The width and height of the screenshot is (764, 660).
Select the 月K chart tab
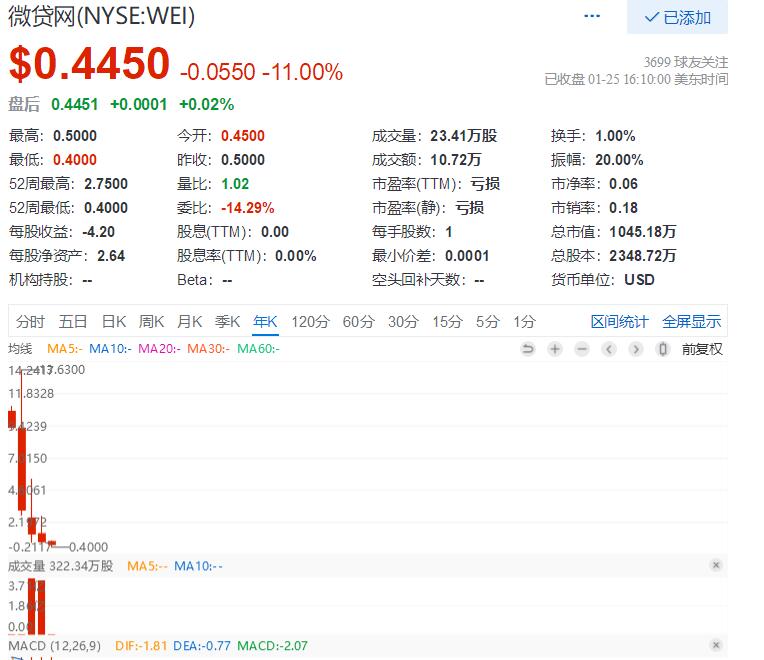click(190, 321)
